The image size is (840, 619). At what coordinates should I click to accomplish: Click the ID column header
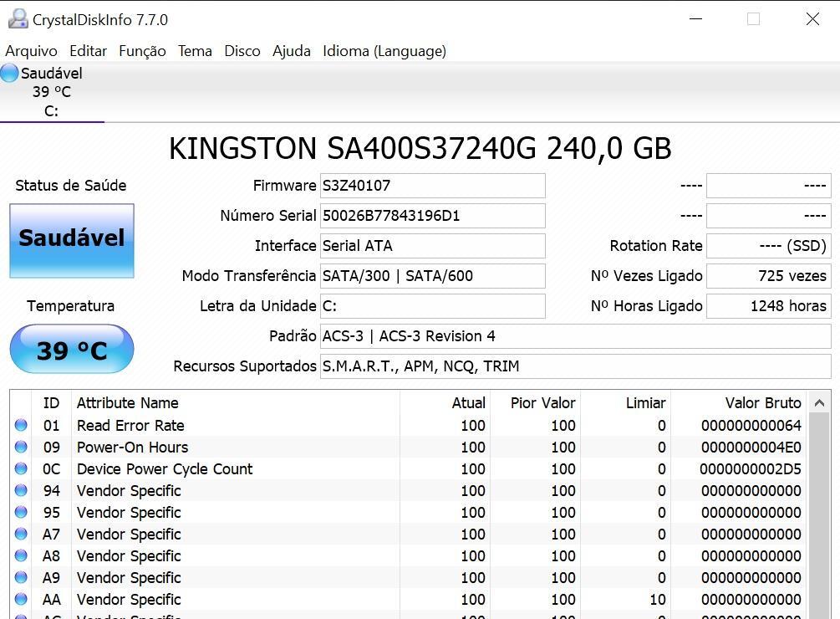click(52, 402)
